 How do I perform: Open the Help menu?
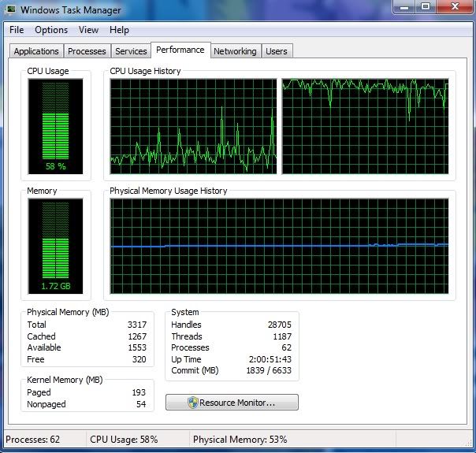(x=119, y=30)
